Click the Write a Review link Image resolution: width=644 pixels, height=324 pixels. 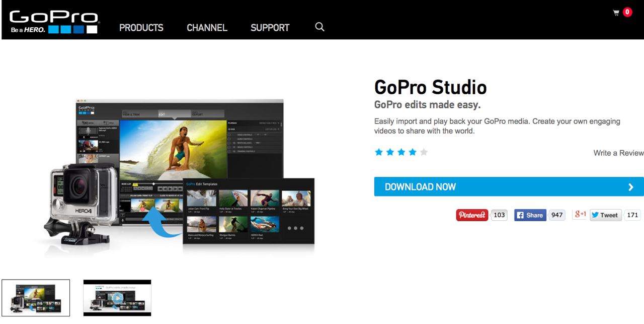click(x=618, y=153)
